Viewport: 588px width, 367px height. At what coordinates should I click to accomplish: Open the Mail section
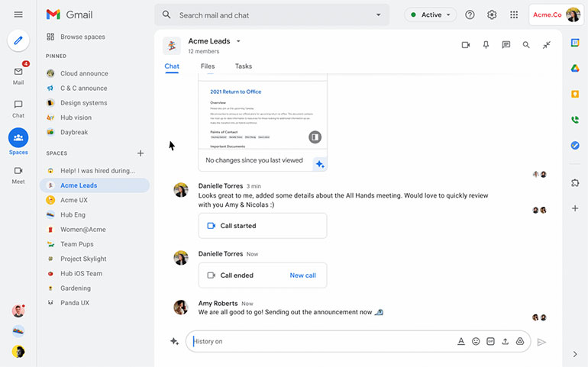tap(18, 76)
